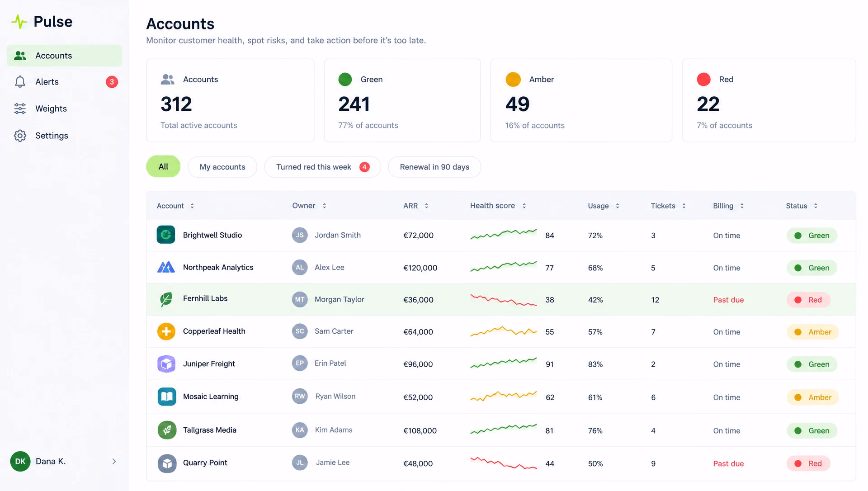Viewport: 868px width, 491px height.
Task: Open the Green accounts summary card
Action: click(402, 100)
